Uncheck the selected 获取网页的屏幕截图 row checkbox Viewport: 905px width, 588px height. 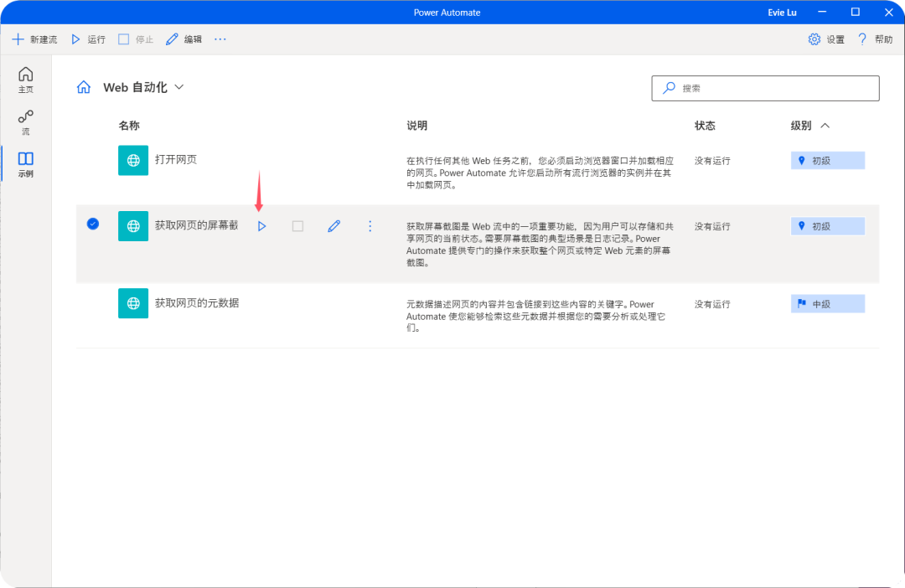click(x=93, y=224)
